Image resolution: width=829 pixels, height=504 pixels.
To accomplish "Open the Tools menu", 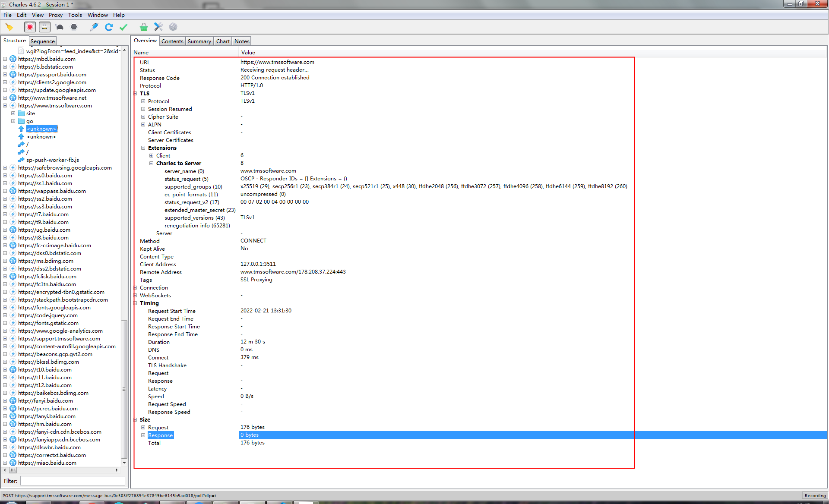I will click(x=75, y=15).
